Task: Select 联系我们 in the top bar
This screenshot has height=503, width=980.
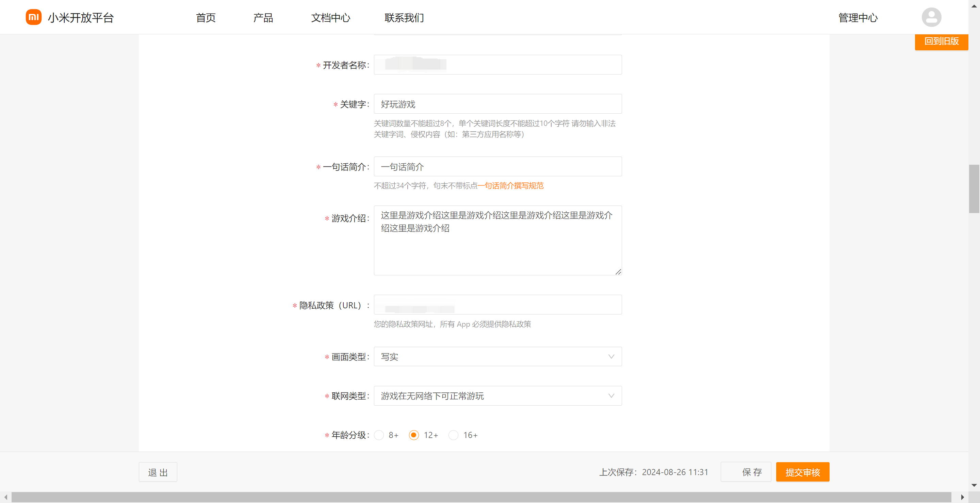Action: point(404,17)
